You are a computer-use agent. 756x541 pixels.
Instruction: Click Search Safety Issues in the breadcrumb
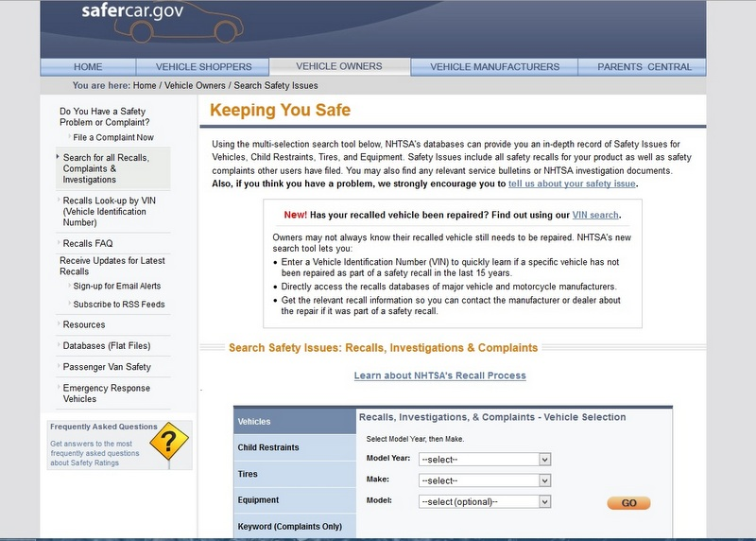276,85
